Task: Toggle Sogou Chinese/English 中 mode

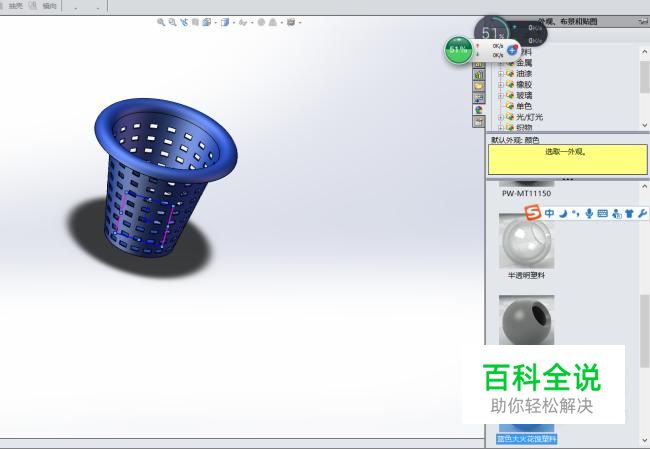Action: pyautogui.click(x=549, y=214)
